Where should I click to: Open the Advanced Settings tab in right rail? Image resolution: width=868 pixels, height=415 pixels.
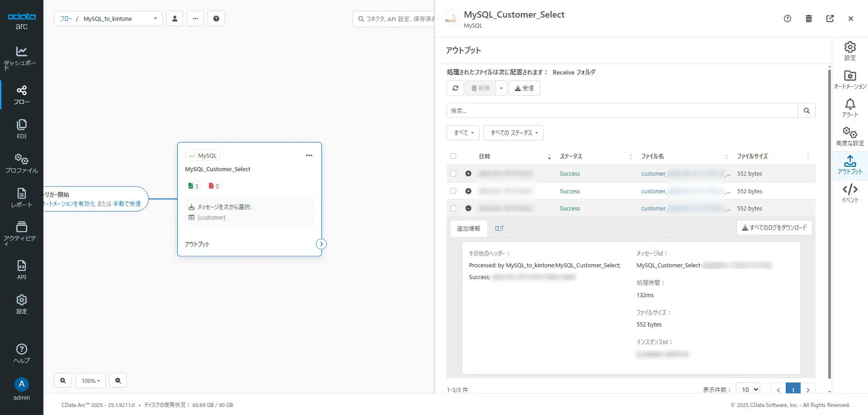850,136
